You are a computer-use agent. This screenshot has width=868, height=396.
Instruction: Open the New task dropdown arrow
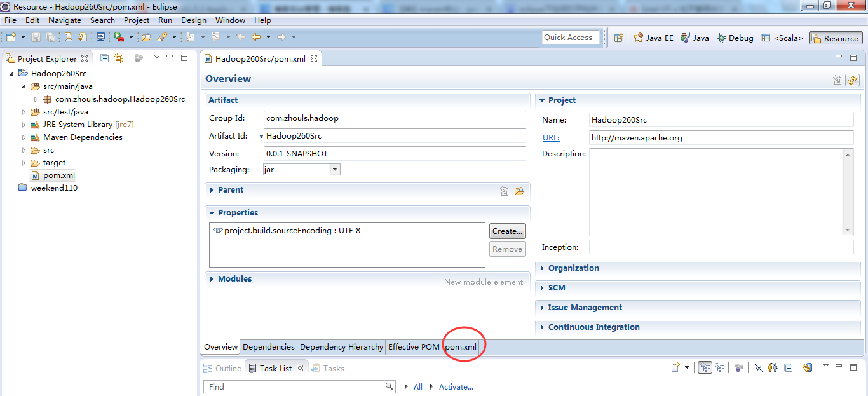coord(687,367)
